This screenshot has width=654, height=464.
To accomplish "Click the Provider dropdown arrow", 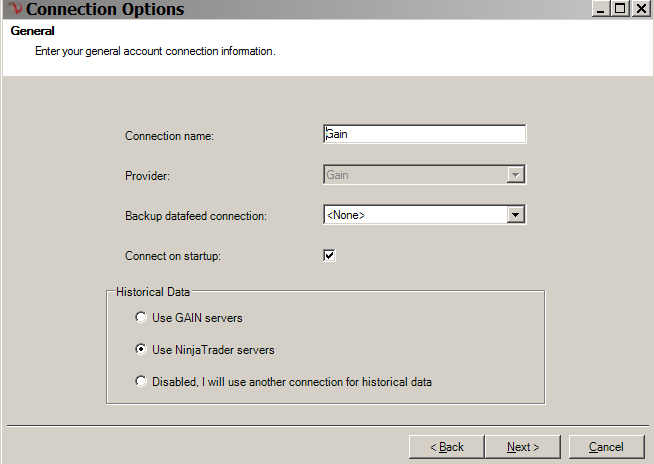I will click(516, 175).
